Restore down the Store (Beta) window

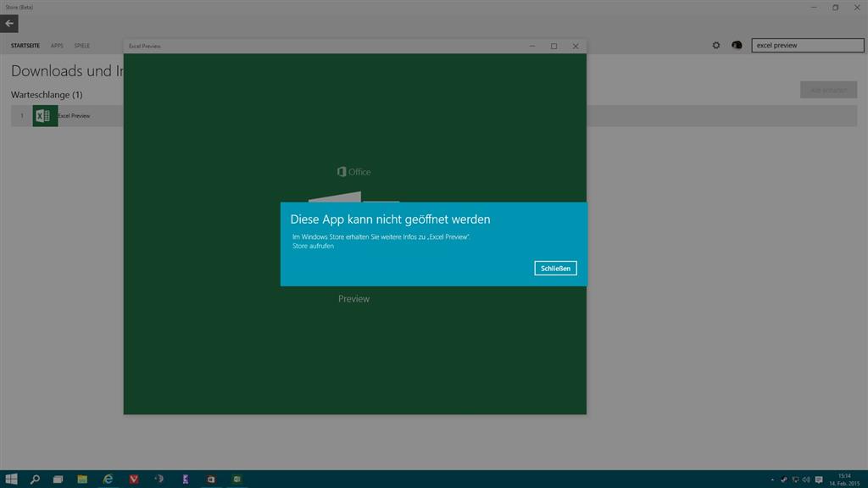click(x=835, y=7)
